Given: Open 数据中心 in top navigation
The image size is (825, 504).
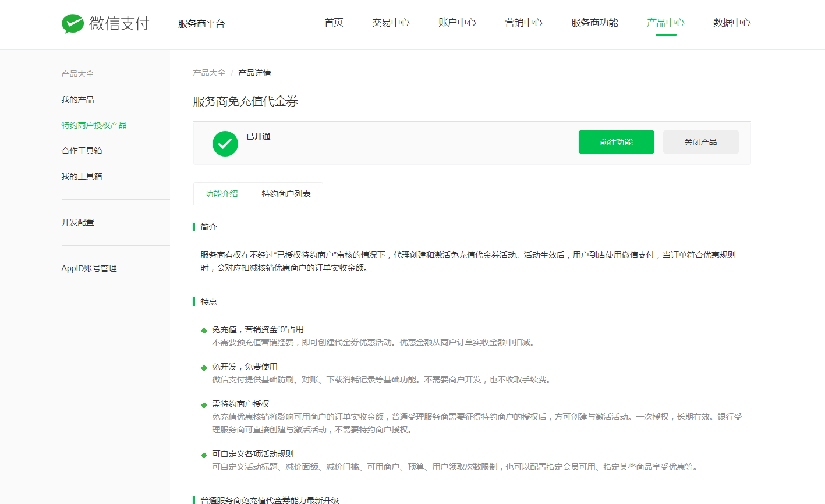Looking at the screenshot, I should (x=732, y=23).
